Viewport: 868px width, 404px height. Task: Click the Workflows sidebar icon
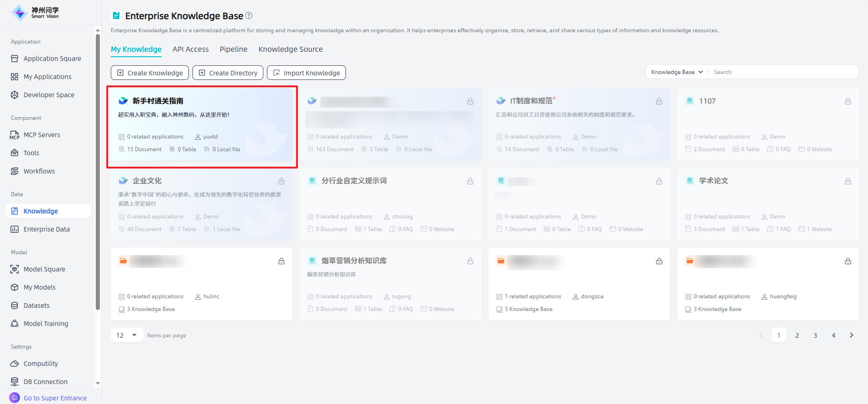[15, 171]
